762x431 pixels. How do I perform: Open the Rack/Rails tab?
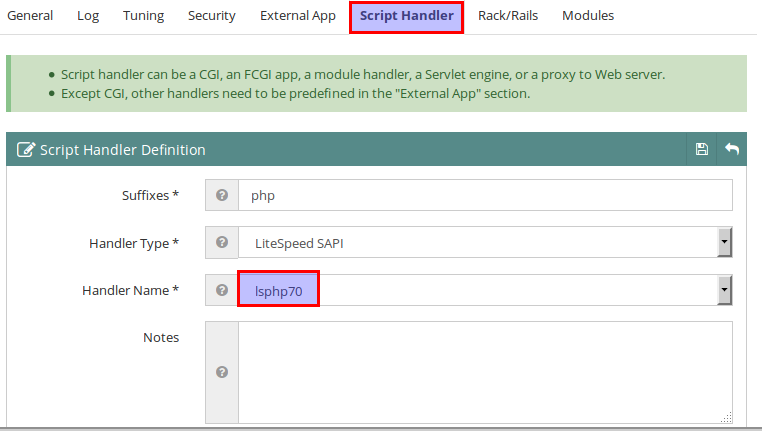508,16
